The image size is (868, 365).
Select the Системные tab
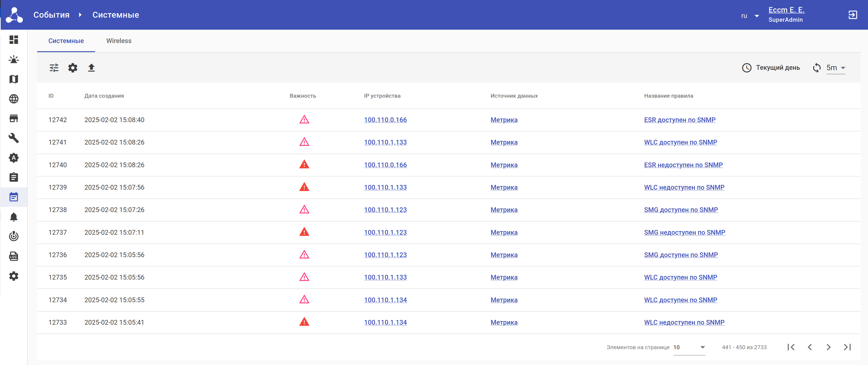click(66, 41)
